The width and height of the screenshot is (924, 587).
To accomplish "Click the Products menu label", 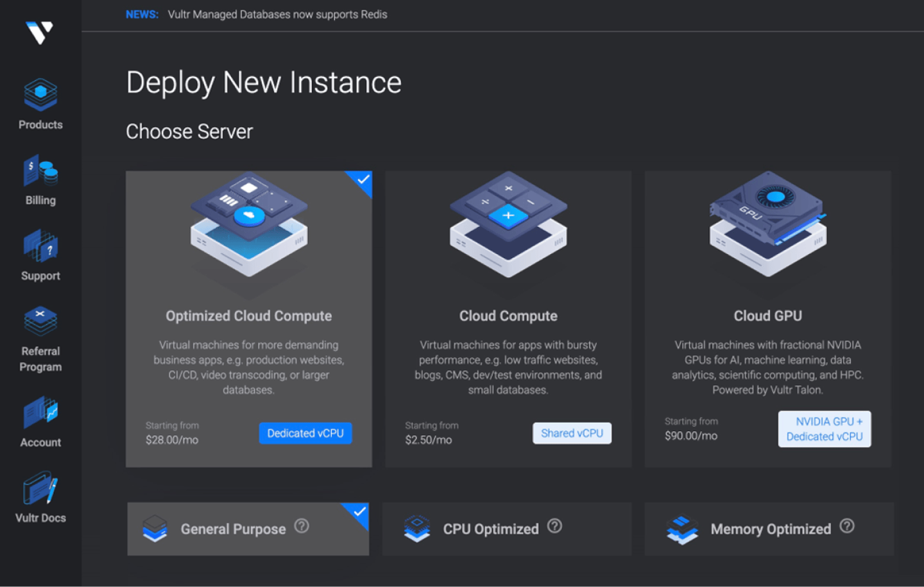I will pyautogui.click(x=40, y=124).
